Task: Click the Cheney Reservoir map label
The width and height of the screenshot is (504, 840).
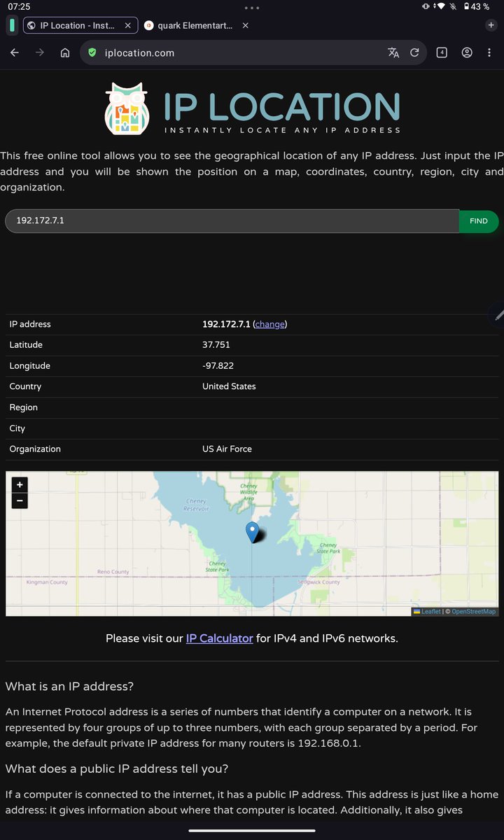Action: pyautogui.click(x=196, y=505)
